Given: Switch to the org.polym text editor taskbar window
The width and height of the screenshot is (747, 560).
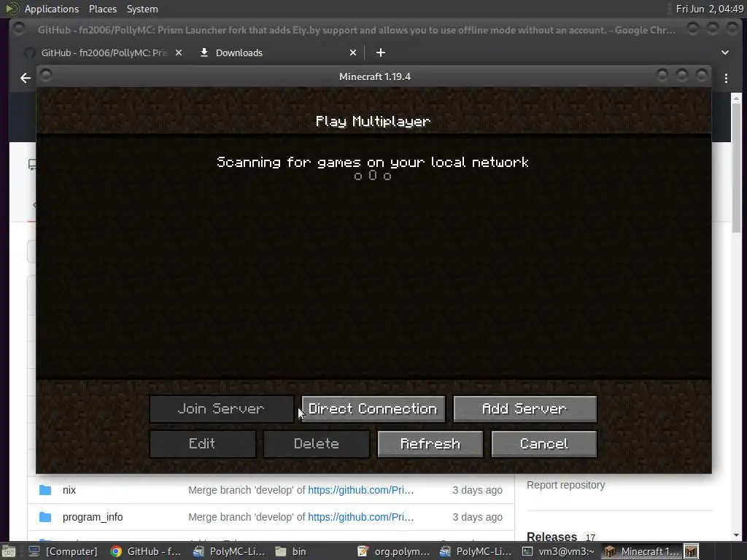Looking at the screenshot, I should point(393,551).
